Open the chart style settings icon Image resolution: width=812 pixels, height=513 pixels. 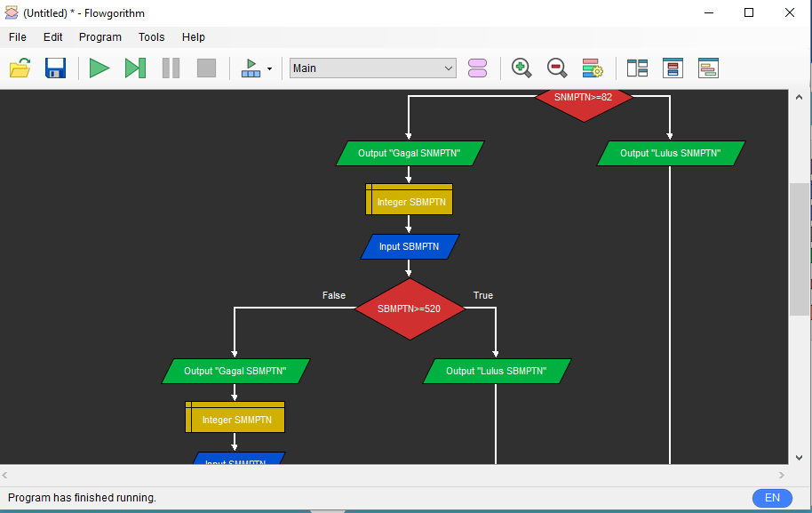(593, 68)
